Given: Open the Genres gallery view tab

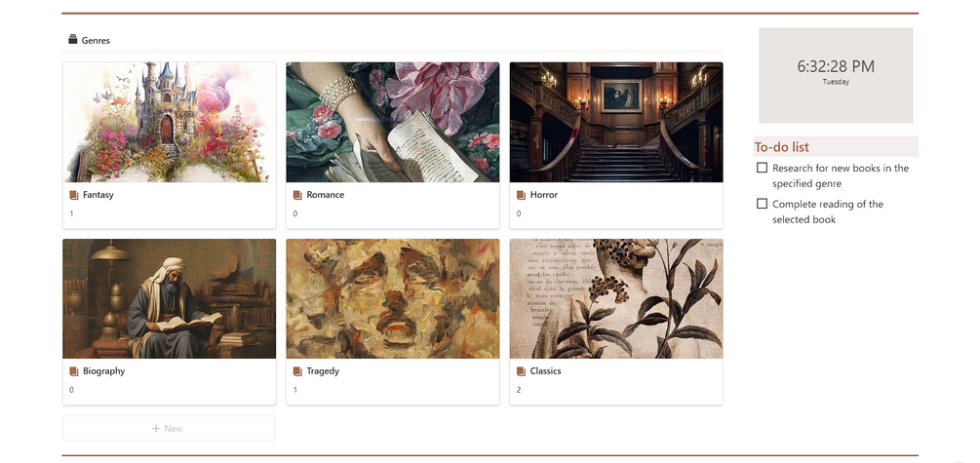Looking at the screenshot, I should pyautogui.click(x=90, y=40).
